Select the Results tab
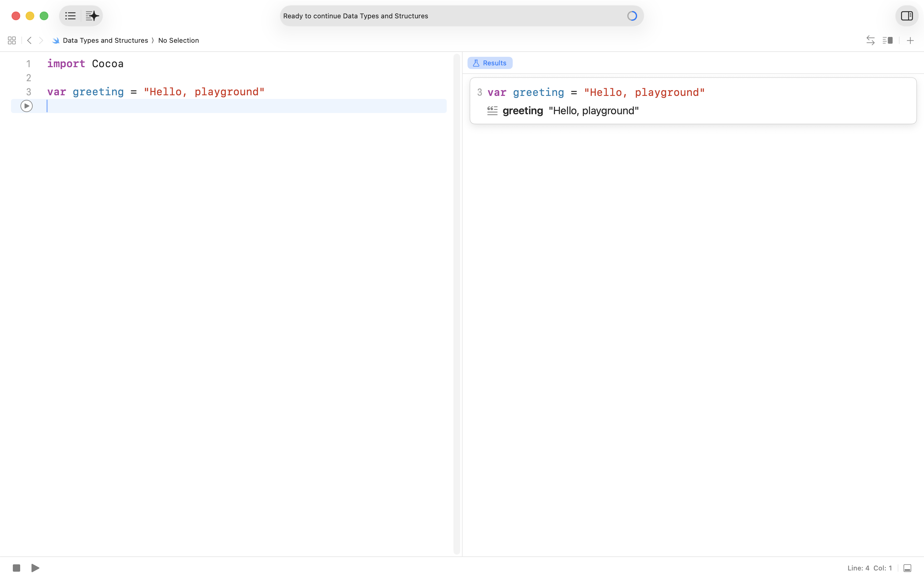This screenshot has height=579, width=924. point(490,63)
